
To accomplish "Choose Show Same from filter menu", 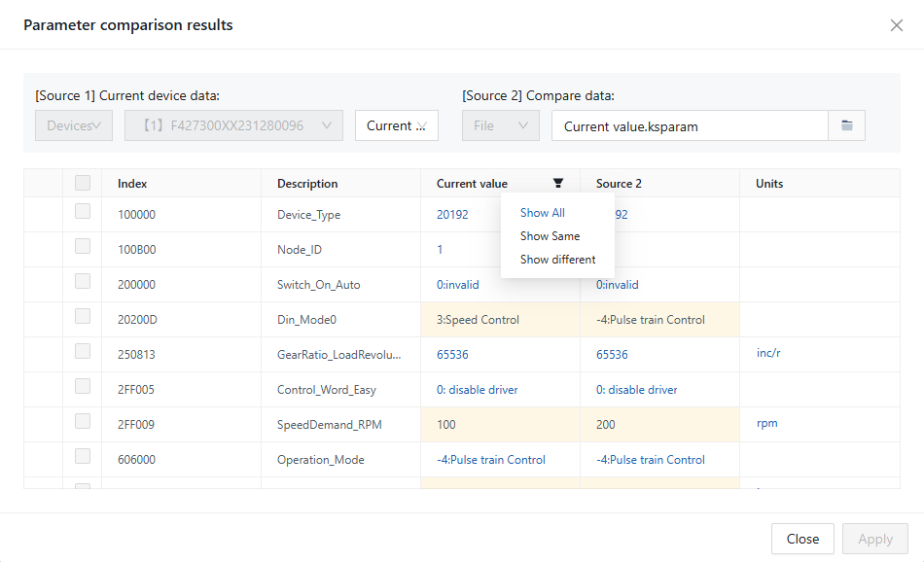I will [x=550, y=236].
